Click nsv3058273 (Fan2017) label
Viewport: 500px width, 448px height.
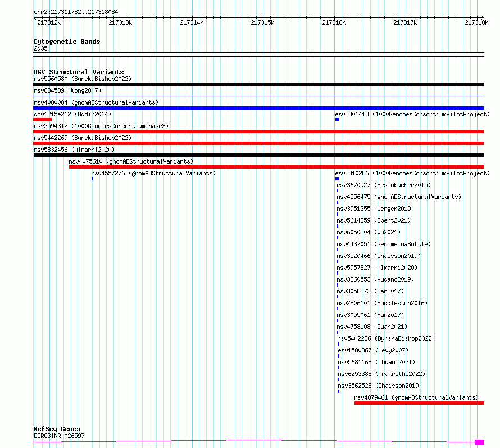(370, 291)
